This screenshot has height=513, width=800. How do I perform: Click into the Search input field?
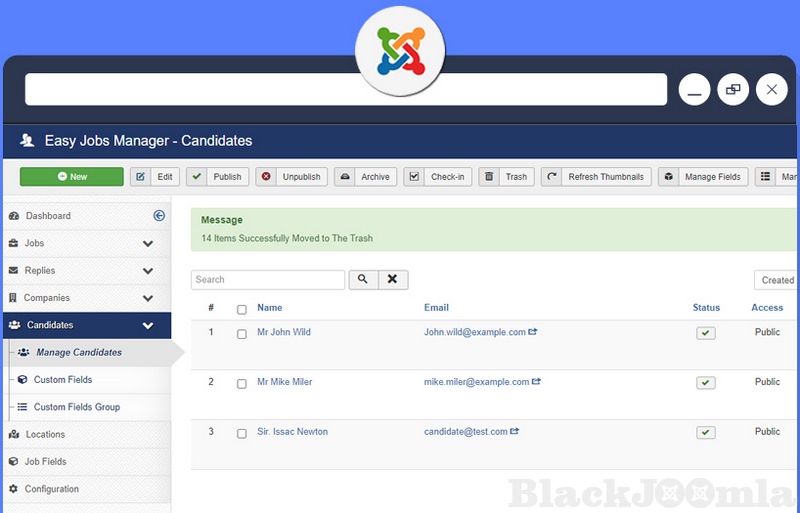[x=268, y=280]
